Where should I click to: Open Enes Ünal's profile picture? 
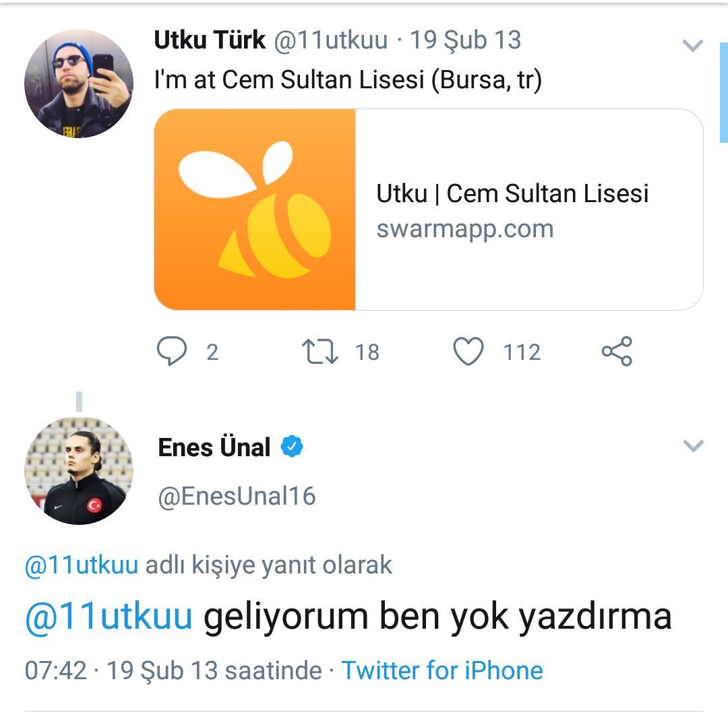[x=79, y=471]
